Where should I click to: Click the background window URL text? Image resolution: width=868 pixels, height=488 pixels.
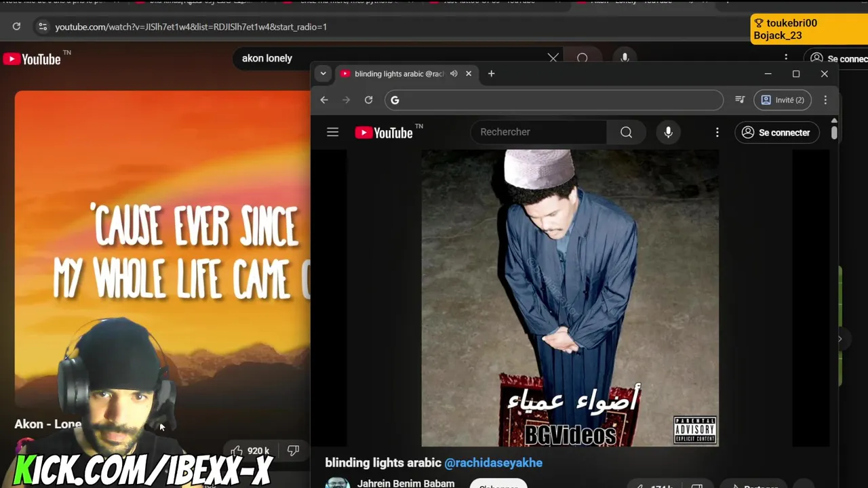tap(191, 26)
